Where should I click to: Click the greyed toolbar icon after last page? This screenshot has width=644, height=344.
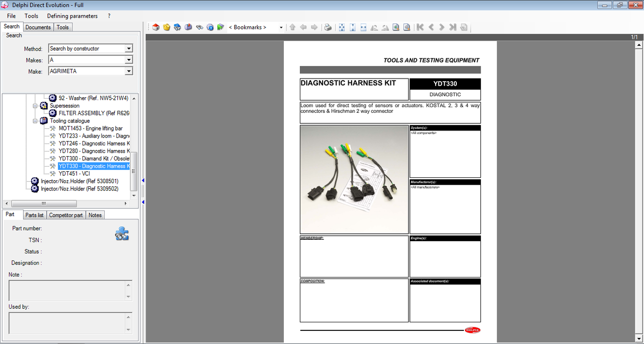[x=463, y=27]
